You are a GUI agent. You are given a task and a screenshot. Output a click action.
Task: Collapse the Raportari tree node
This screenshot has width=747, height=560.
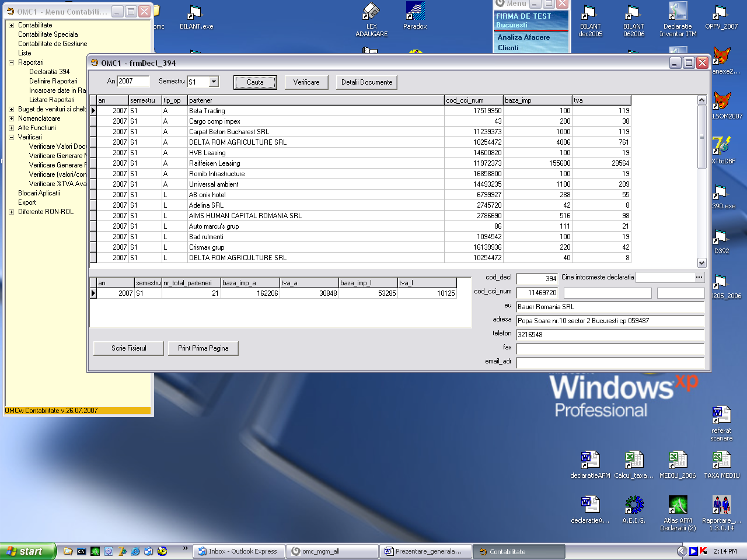[11, 62]
